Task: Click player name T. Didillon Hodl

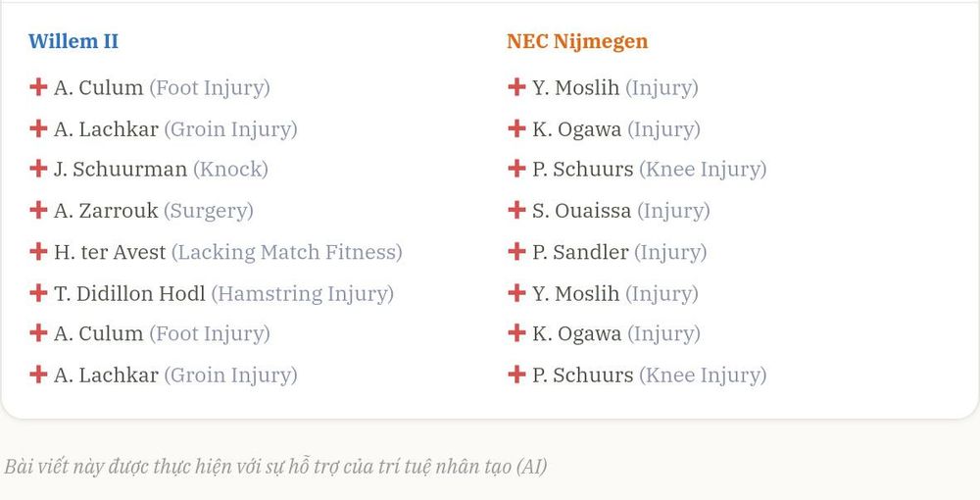Action: click(129, 293)
